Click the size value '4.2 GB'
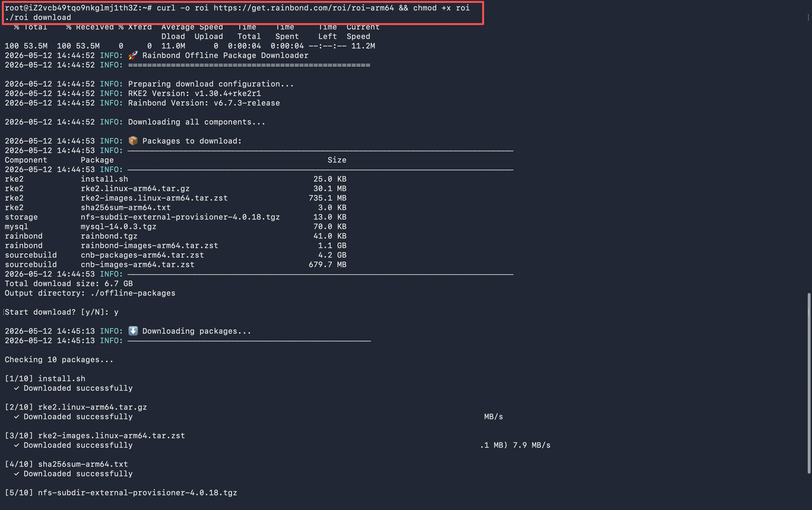 point(332,255)
